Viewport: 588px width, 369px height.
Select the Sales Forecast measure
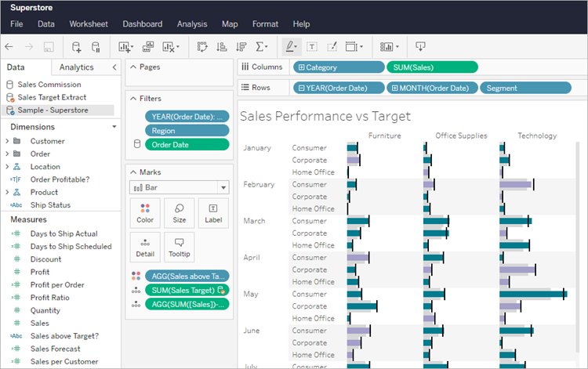(x=56, y=349)
